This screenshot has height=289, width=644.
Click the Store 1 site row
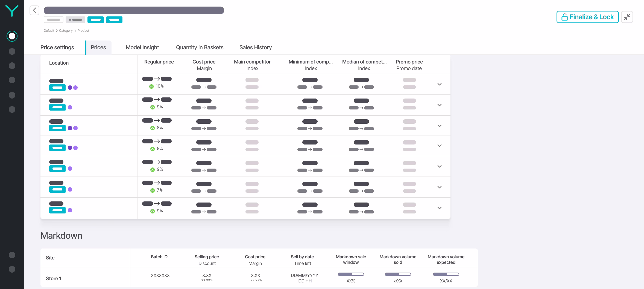pos(54,278)
